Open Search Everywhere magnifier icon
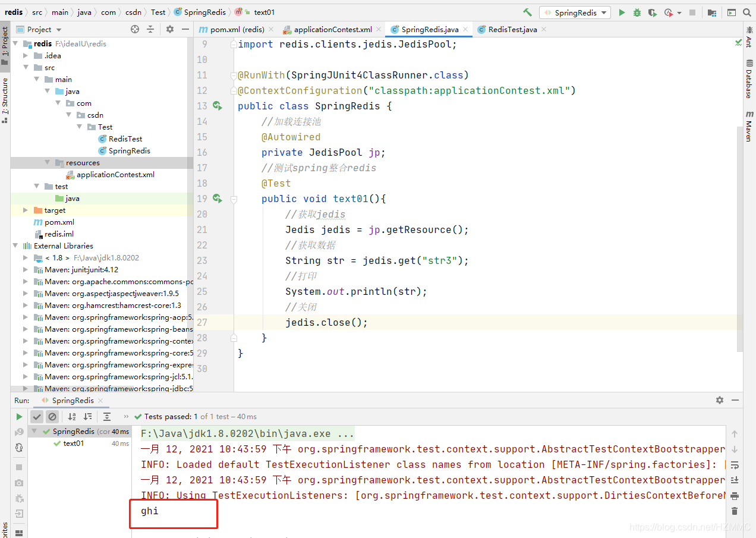Screen dimensions: 756x538 pyautogui.click(x=746, y=12)
